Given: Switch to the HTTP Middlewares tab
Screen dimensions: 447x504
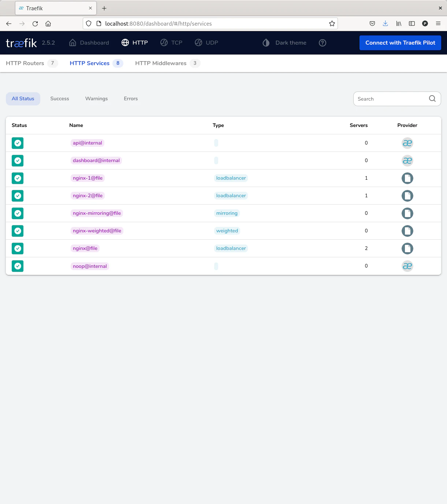Looking at the screenshot, I should [x=161, y=63].
